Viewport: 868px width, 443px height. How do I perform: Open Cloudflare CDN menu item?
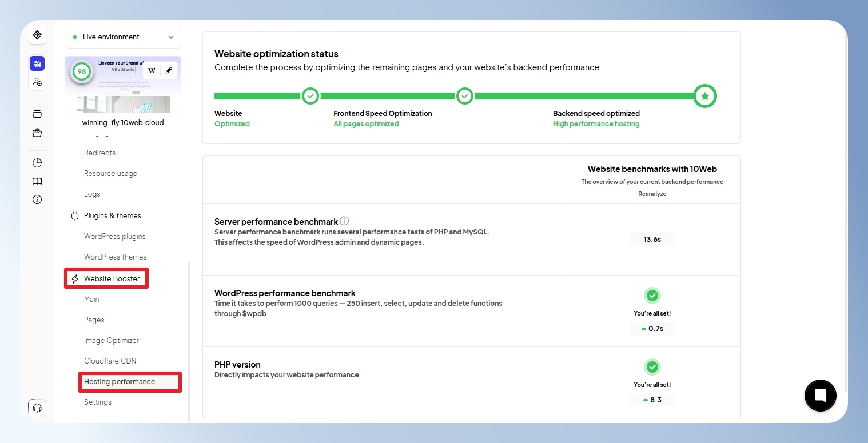[x=110, y=361]
